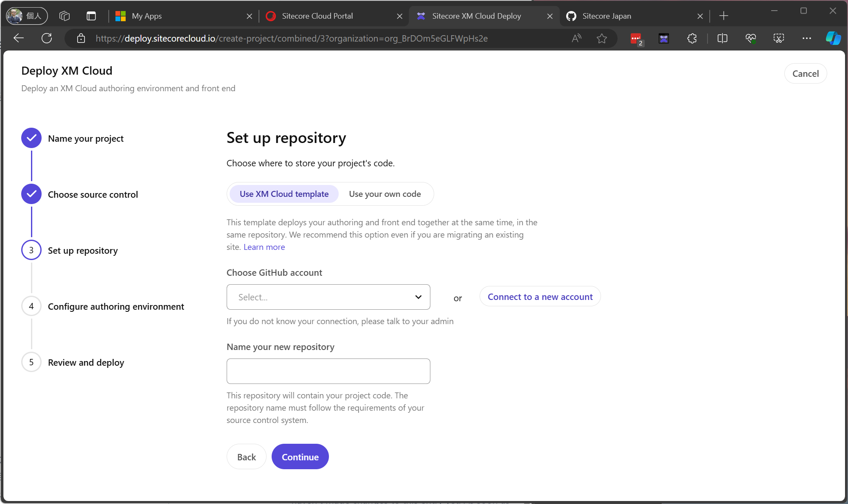Select Use your own code option
Screen dimensions: 848x504
pos(385,194)
